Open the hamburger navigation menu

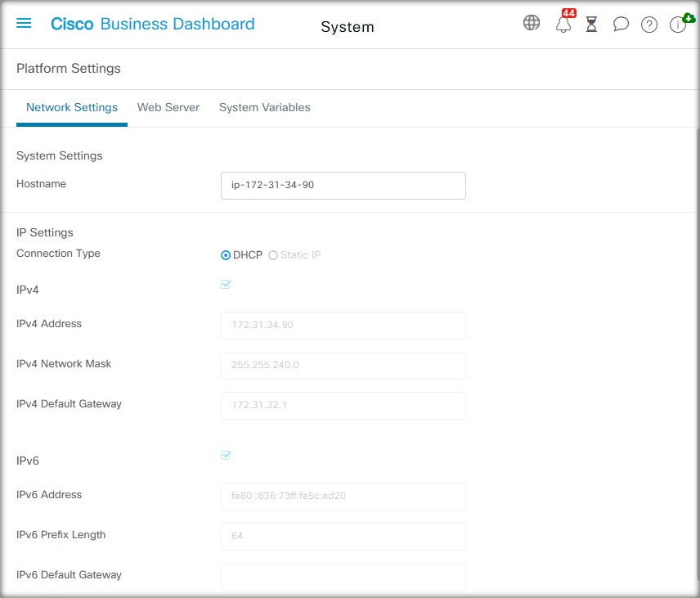(x=24, y=23)
